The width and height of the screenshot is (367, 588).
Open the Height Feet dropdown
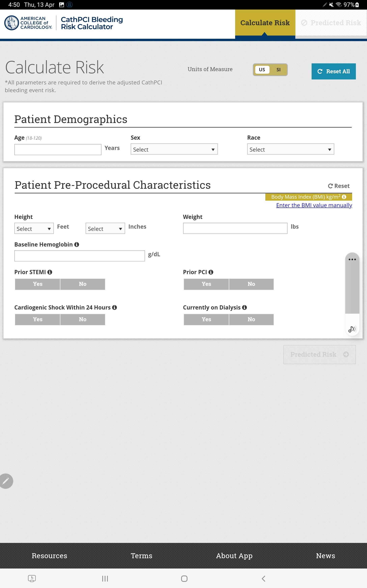[x=34, y=228]
